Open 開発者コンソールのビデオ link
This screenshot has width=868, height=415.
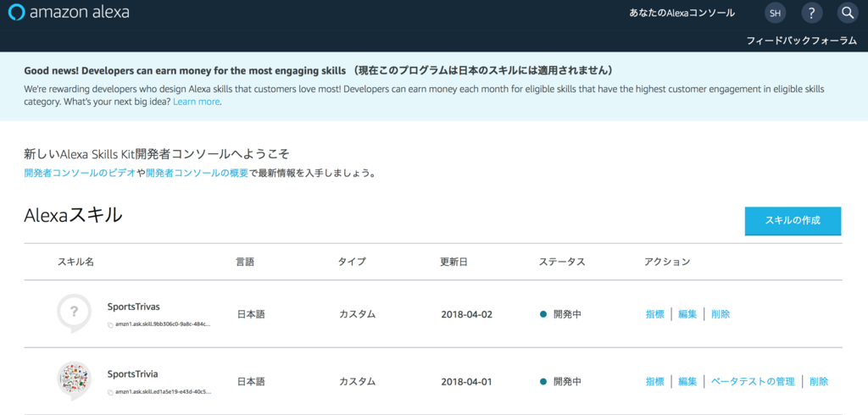[x=80, y=173]
